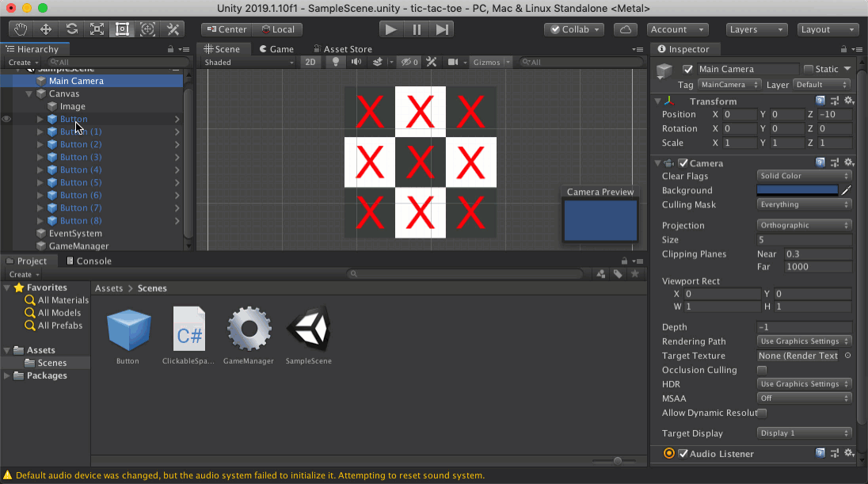Click the Step forward button
The width and height of the screenshot is (868, 484).
[442, 29]
